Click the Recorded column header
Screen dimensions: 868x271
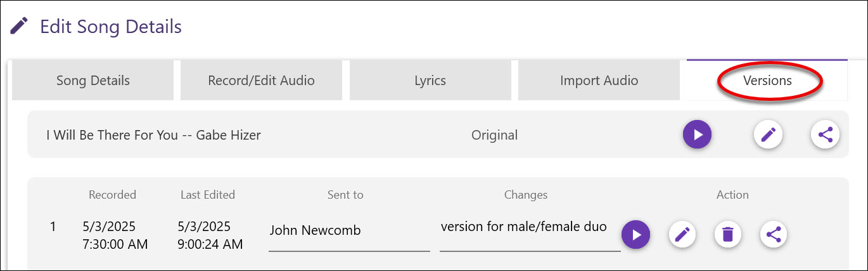pyautogui.click(x=112, y=195)
